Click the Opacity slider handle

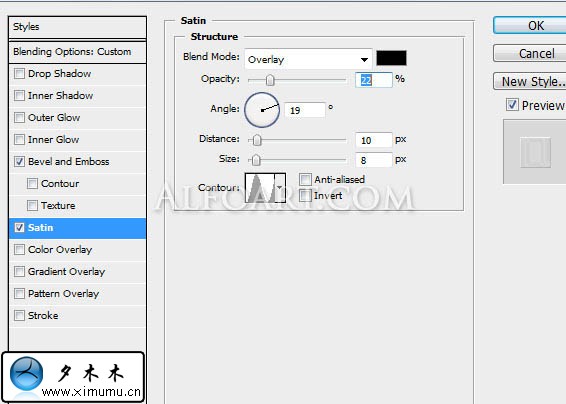tap(270, 80)
